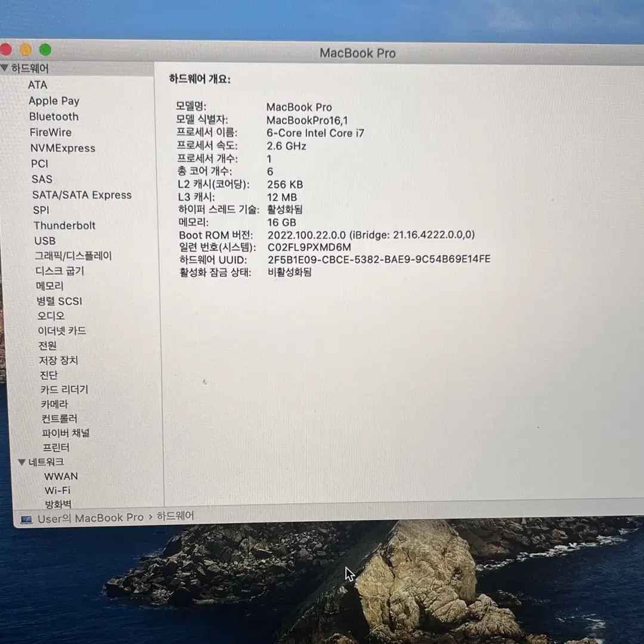Open 카드 리더기 entry
The height and width of the screenshot is (644, 644).
click(x=64, y=389)
